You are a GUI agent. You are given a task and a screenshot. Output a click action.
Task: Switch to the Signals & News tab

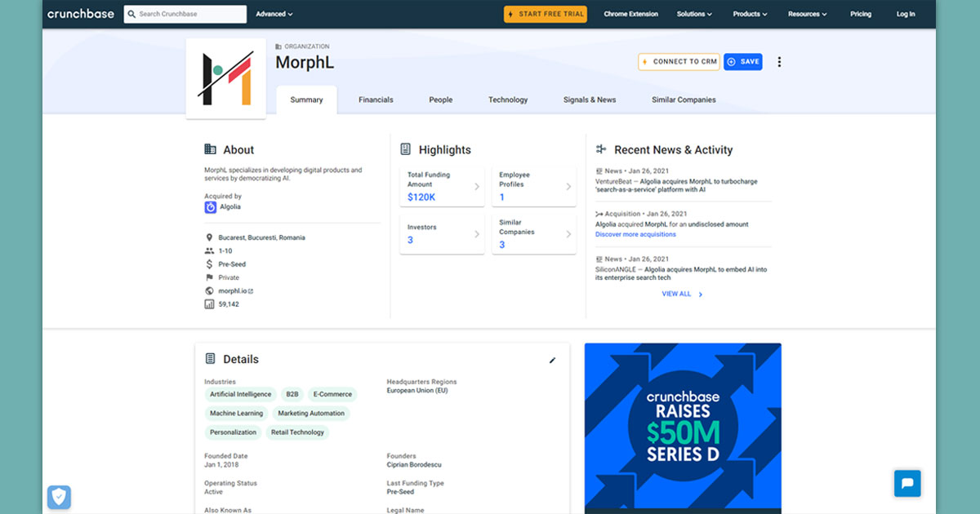coord(590,100)
